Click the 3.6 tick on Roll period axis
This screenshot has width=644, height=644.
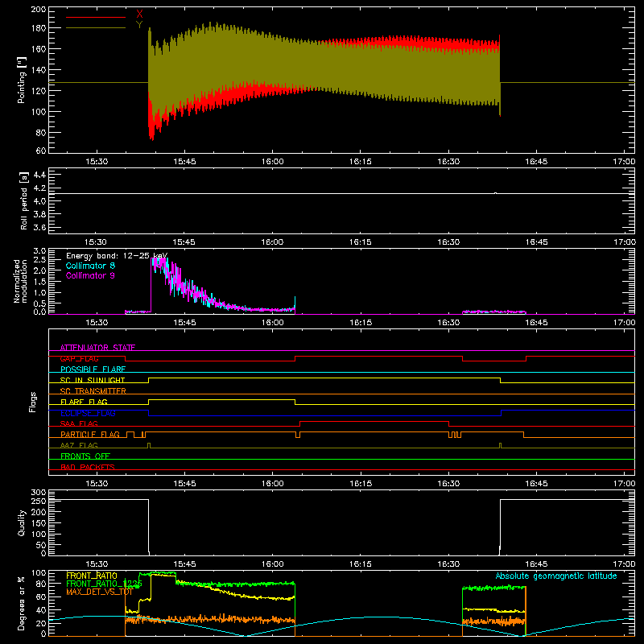(39, 227)
